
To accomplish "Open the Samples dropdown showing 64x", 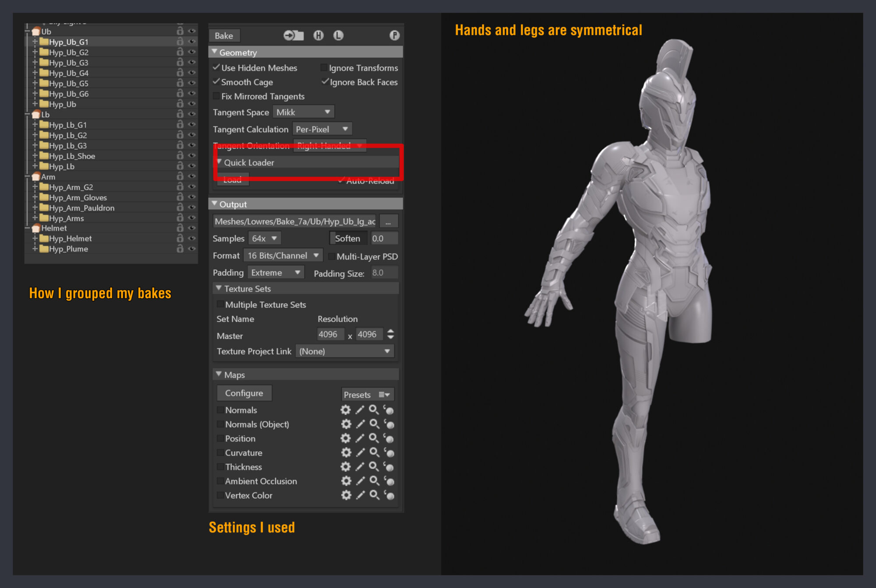I will click(264, 238).
